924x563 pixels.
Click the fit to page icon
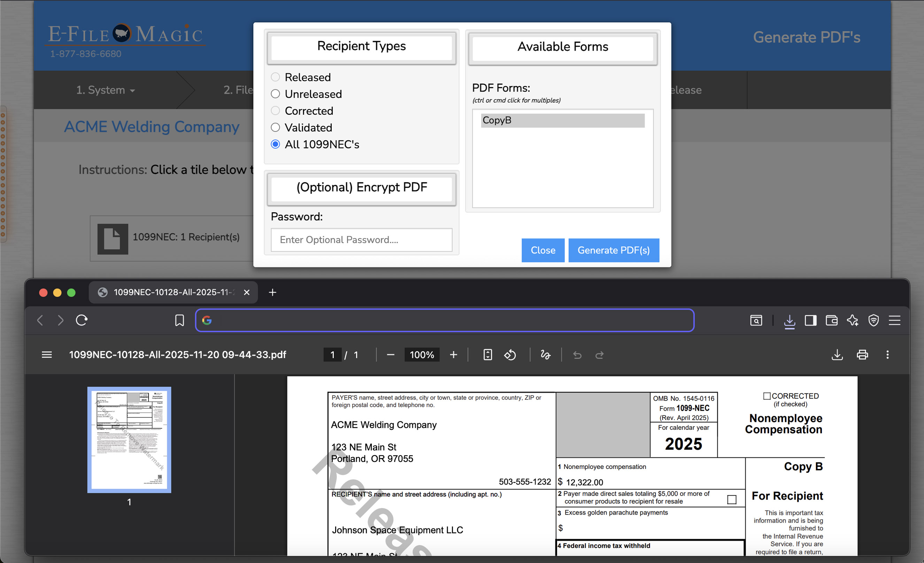[x=487, y=355]
